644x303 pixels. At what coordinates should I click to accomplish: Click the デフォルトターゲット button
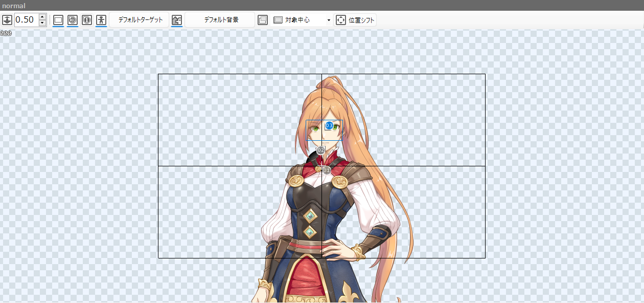[x=140, y=20]
